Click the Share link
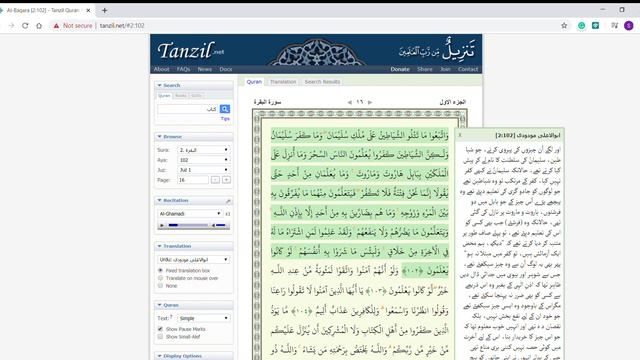 coord(424,69)
